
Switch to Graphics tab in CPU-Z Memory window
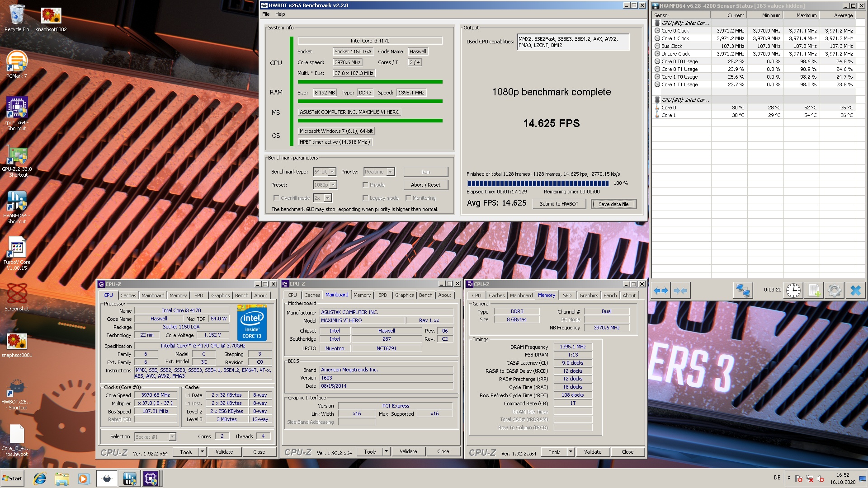tap(589, 296)
